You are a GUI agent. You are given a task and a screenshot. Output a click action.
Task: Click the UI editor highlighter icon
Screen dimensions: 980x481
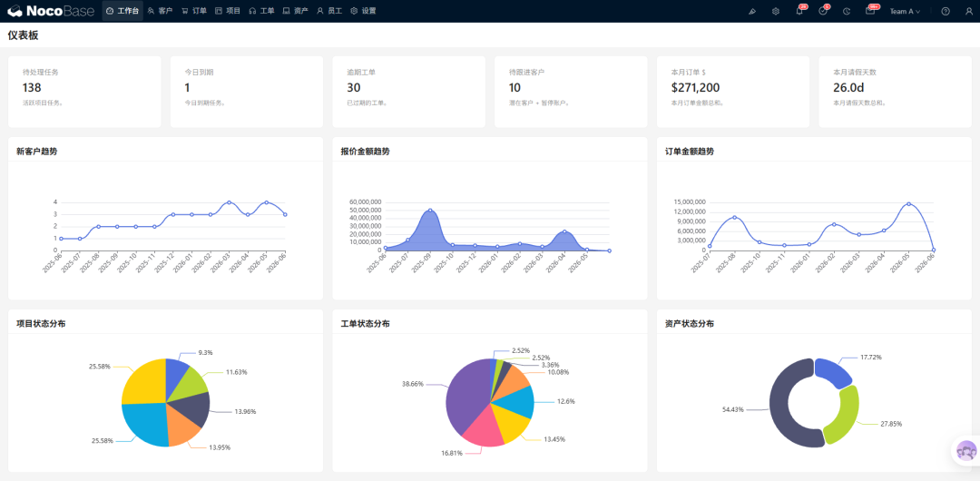(x=752, y=11)
